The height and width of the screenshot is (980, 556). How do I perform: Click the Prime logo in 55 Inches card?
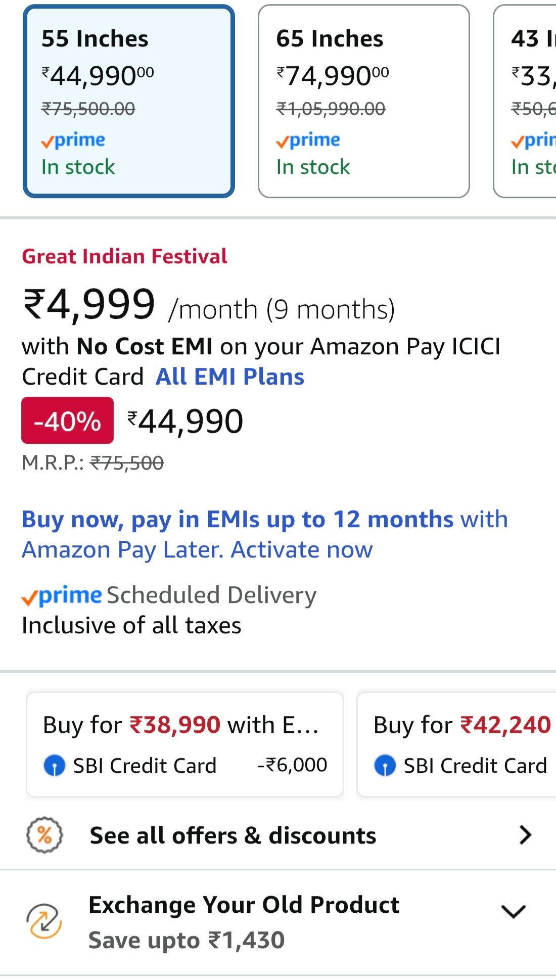(x=73, y=140)
